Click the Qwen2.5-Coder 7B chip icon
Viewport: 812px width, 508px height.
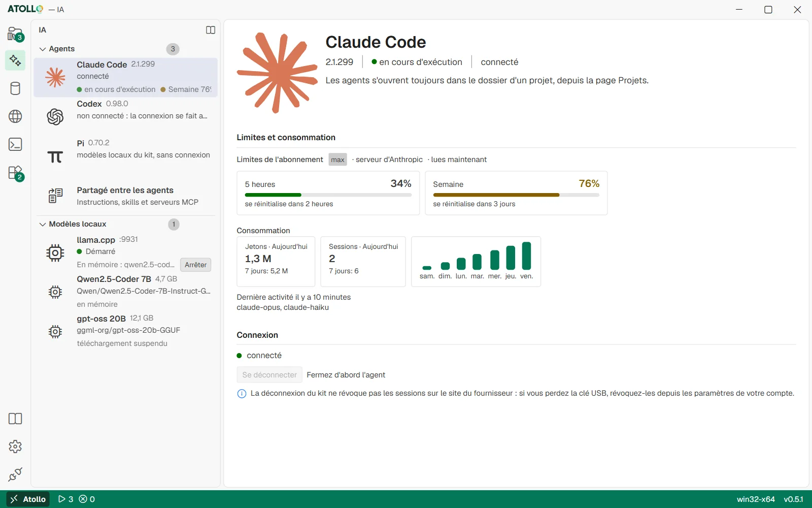click(55, 292)
